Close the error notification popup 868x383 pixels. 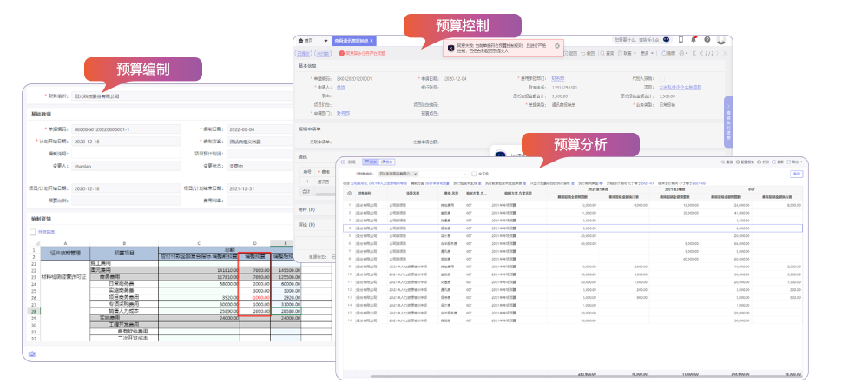tap(557, 46)
